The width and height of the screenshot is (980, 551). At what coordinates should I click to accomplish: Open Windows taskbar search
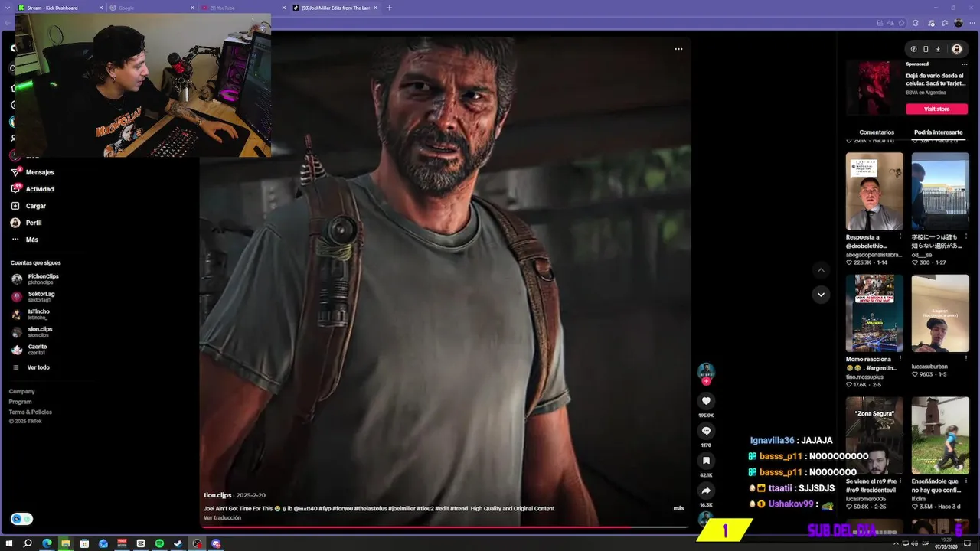tap(28, 543)
